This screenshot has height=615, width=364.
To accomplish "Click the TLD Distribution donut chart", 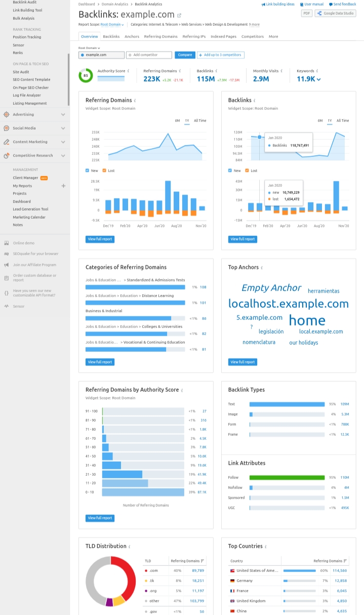I will (110, 581).
